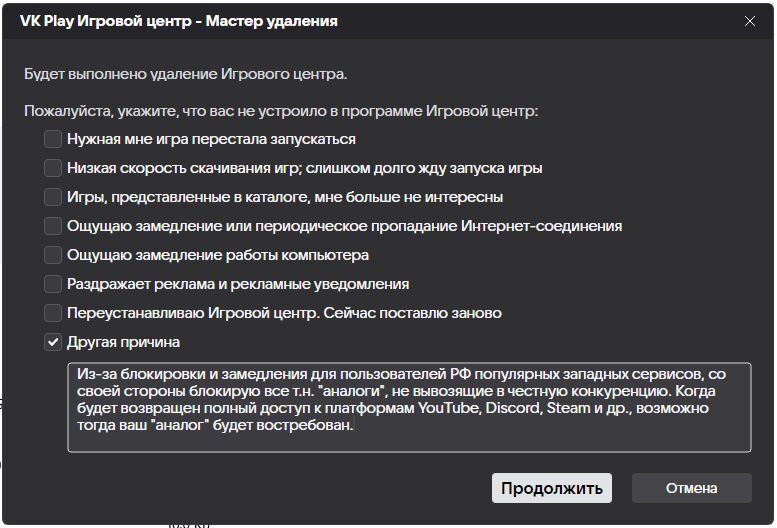Enable the "Низкая скорость скачивания игр" checkbox

coord(53,168)
